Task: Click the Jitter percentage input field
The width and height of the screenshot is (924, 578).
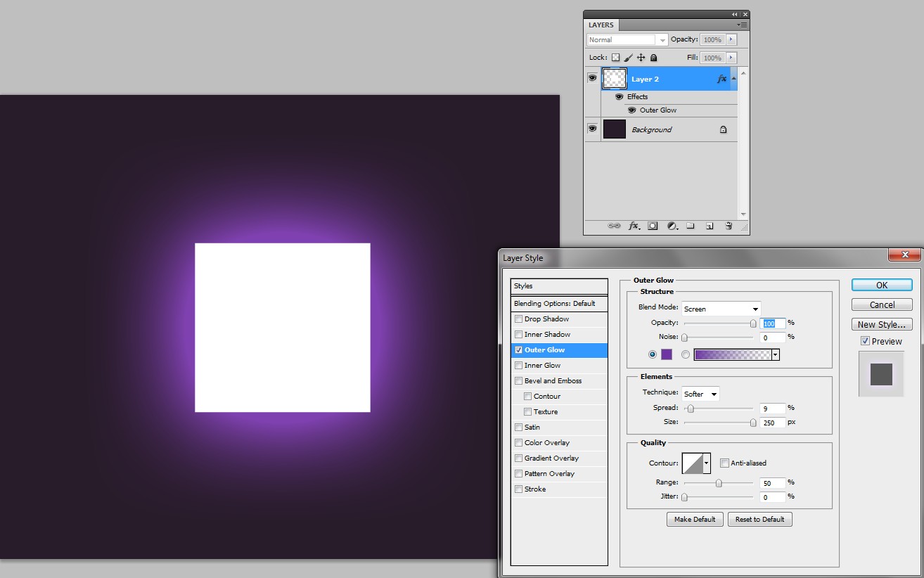Action: 773,497
